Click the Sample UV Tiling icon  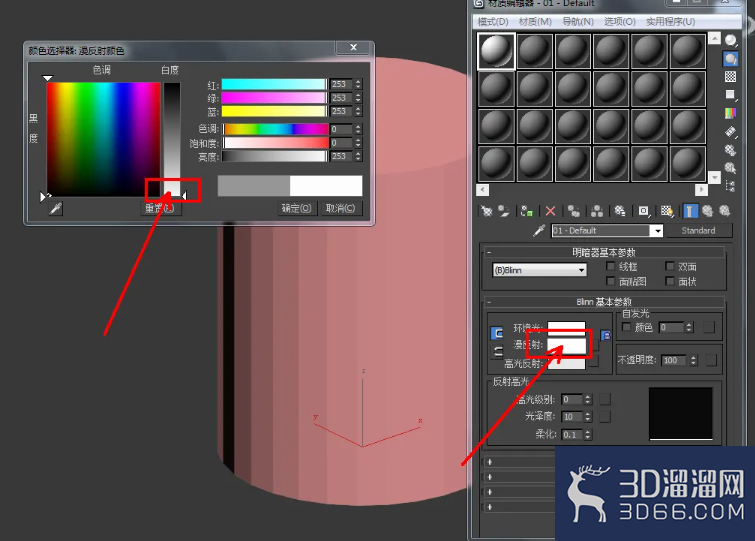point(731,95)
